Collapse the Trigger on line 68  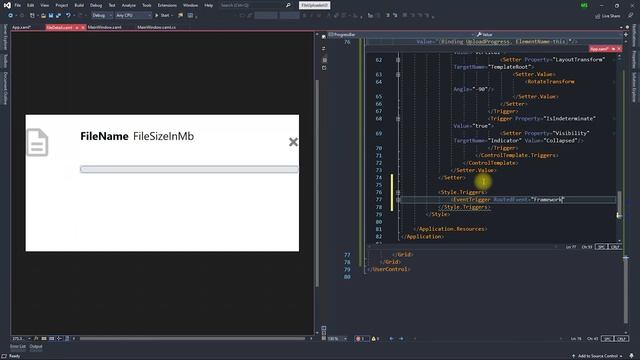click(398, 119)
